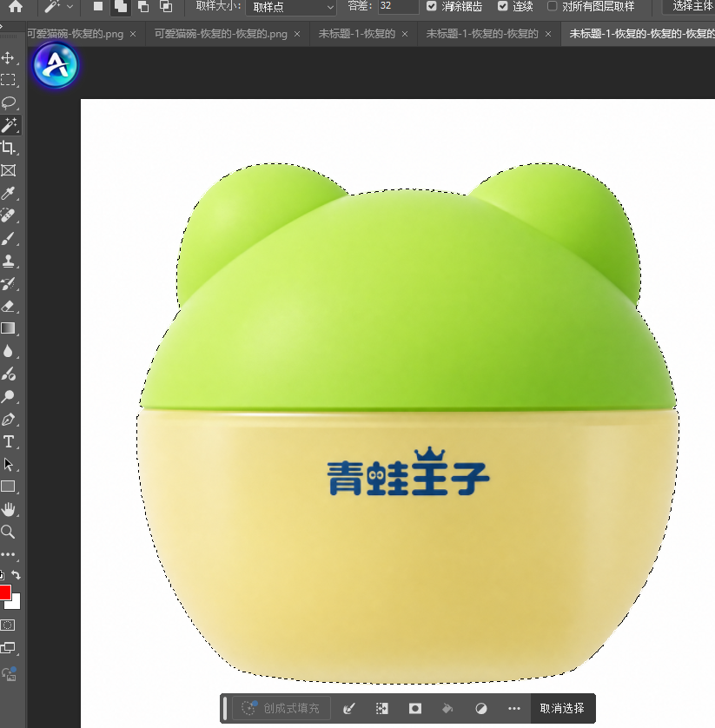
Task: Open the Magic Wand tool preset picker arrow
Action: tap(70, 6)
